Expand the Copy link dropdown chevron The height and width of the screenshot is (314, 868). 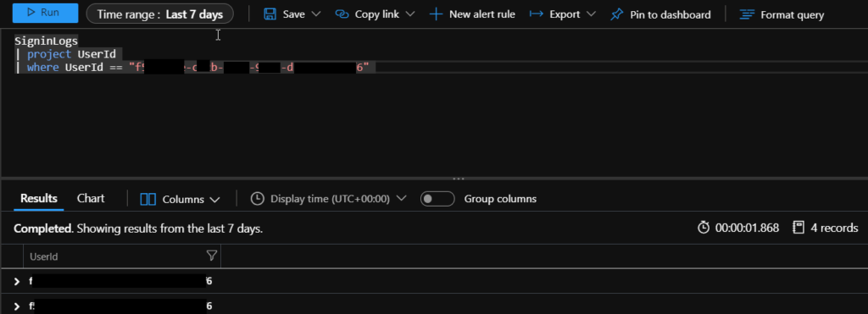(410, 14)
